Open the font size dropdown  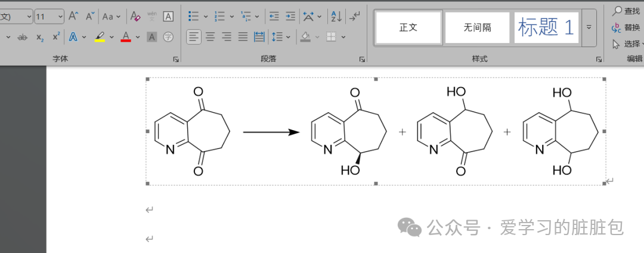click(x=60, y=16)
